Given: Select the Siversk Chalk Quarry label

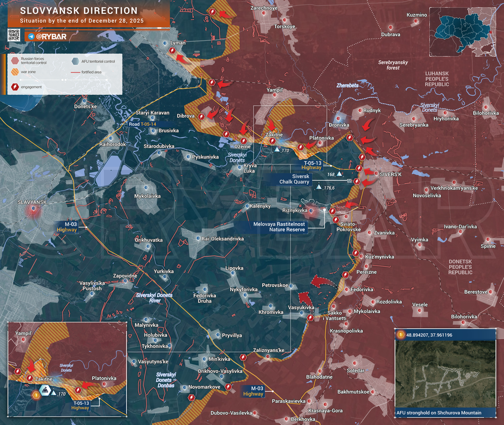Looking at the screenshot, I should coord(294,178).
